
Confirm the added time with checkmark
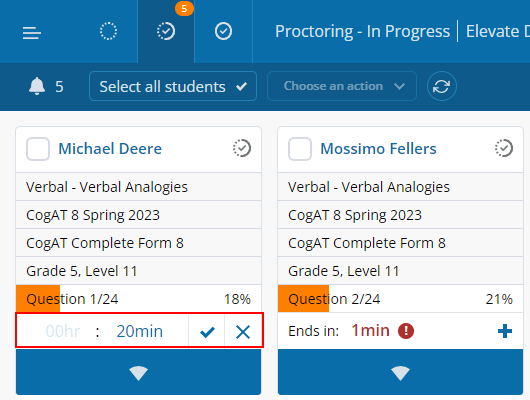coord(207,331)
